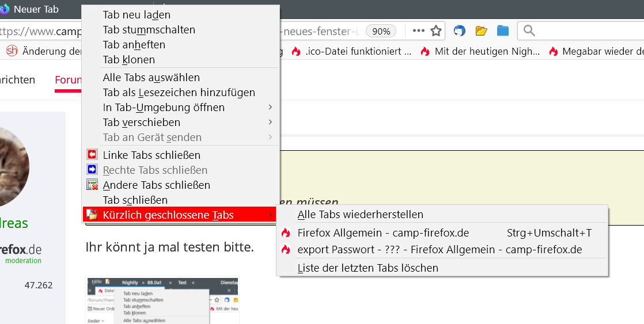Expand the Kürzlich geschlossene Tabs submenu arrow
644x324 pixels.
270,215
